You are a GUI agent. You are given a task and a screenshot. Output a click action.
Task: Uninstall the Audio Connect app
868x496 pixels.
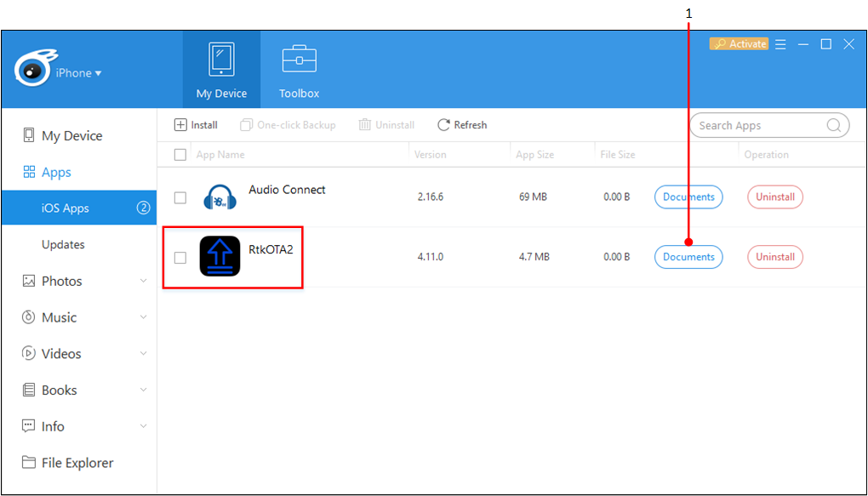(775, 197)
